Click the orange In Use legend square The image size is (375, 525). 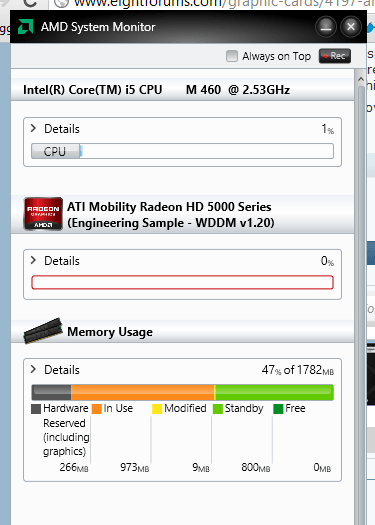point(96,409)
